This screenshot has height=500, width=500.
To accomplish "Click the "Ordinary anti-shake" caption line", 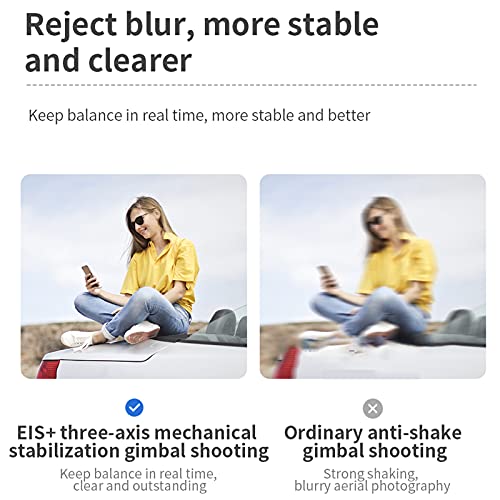I will click(373, 433).
